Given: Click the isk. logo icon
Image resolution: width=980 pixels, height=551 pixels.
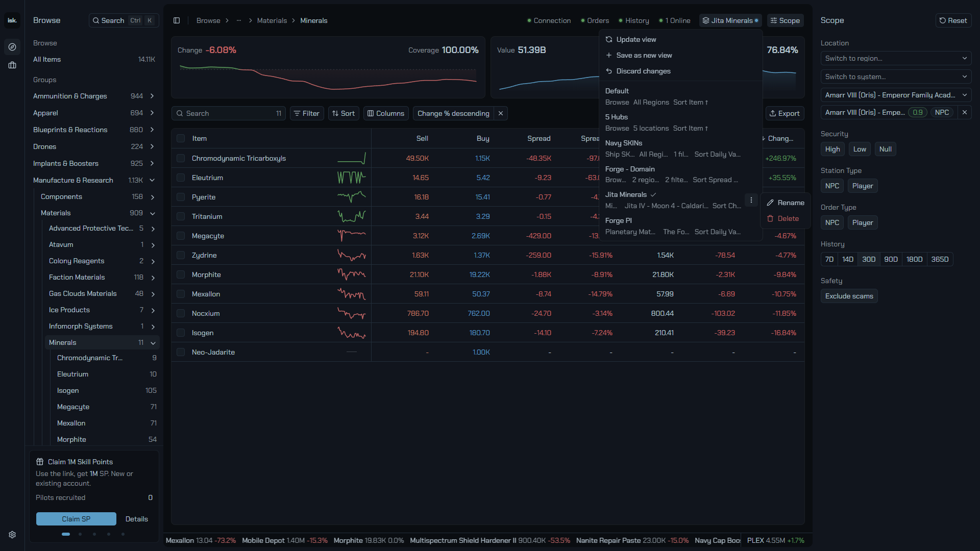Looking at the screenshot, I should [12, 20].
